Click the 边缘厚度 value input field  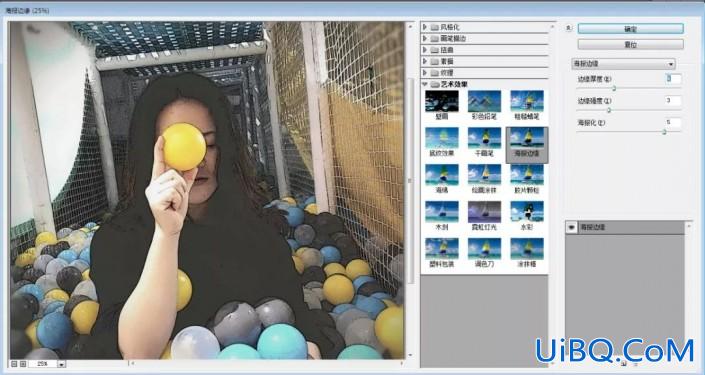pos(673,79)
